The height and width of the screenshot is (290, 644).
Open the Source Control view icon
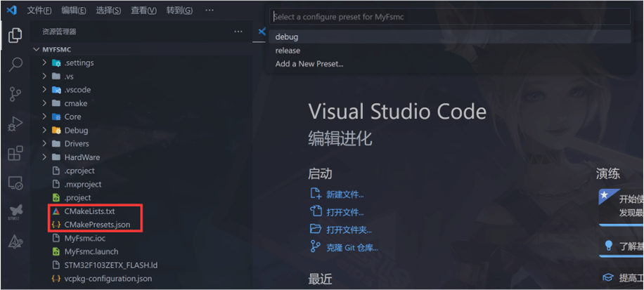click(x=15, y=95)
